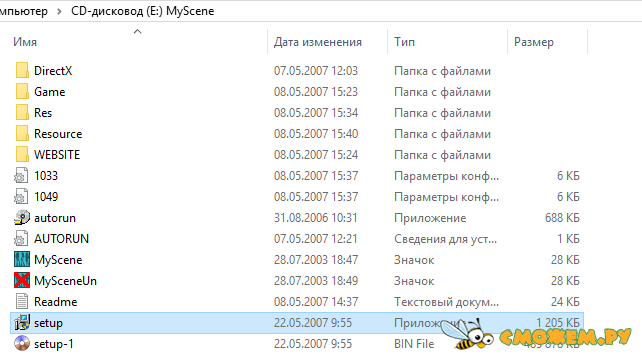642x361 pixels.
Task: Click the AUTORUN setup info file icon
Action: (21, 238)
